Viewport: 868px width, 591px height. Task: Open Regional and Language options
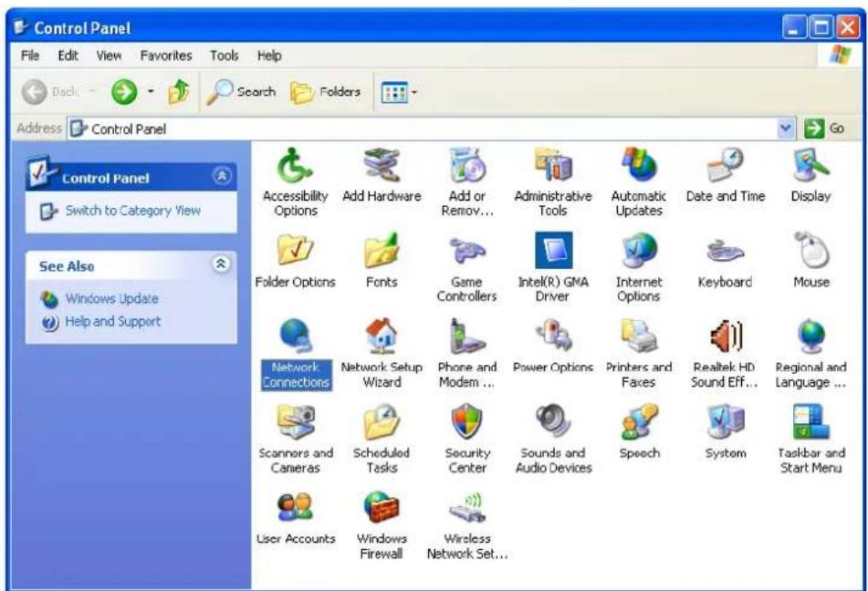pos(811,354)
